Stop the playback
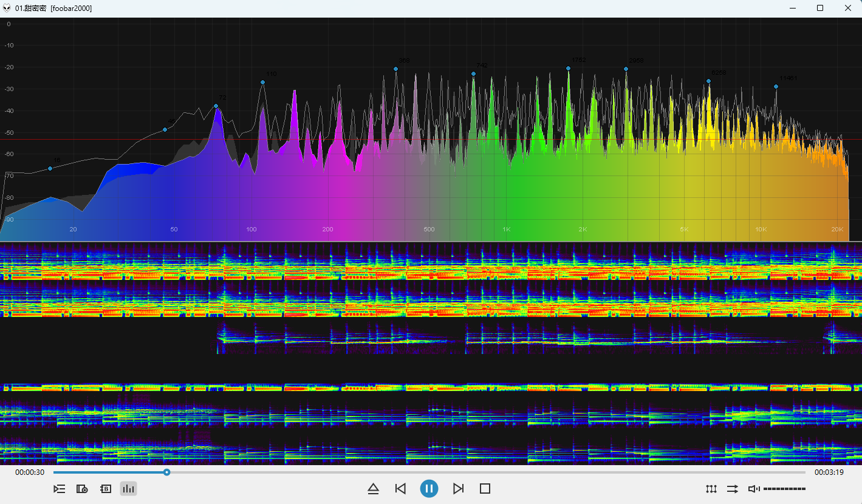Image resolution: width=862 pixels, height=504 pixels. tap(485, 489)
